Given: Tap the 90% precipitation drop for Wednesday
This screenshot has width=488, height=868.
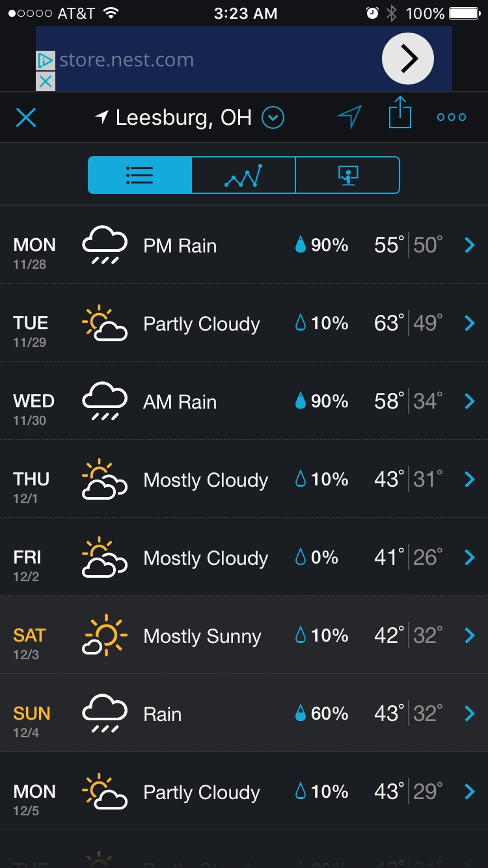Looking at the screenshot, I should click(x=300, y=401).
